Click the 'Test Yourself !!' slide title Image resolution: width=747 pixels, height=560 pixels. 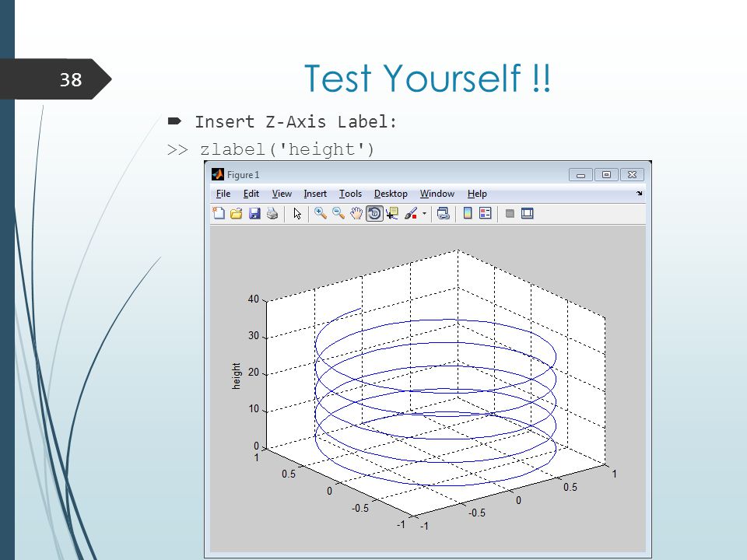pyautogui.click(x=427, y=78)
